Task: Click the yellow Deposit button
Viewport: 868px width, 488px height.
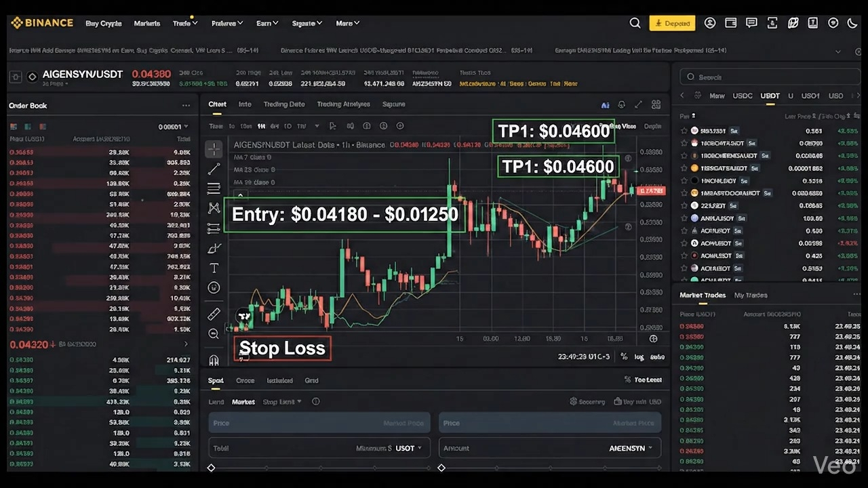Action: 672,23
